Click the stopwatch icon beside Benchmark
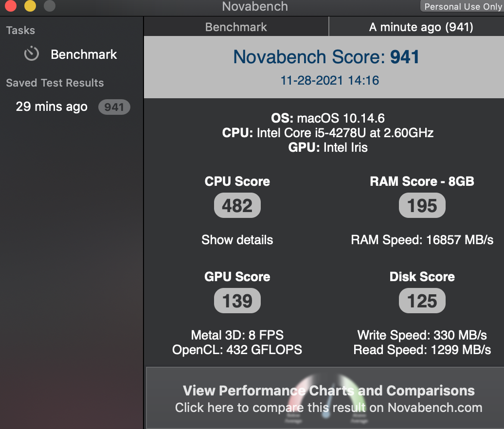 pyautogui.click(x=32, y=54)
